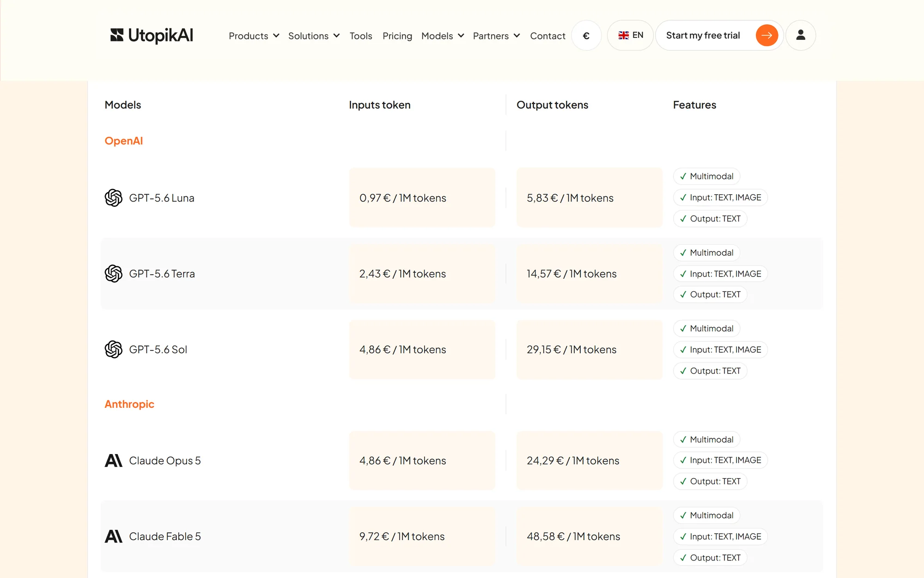Click Start my free trial button
Screen dimensions: 924x578
coord(719,35)
